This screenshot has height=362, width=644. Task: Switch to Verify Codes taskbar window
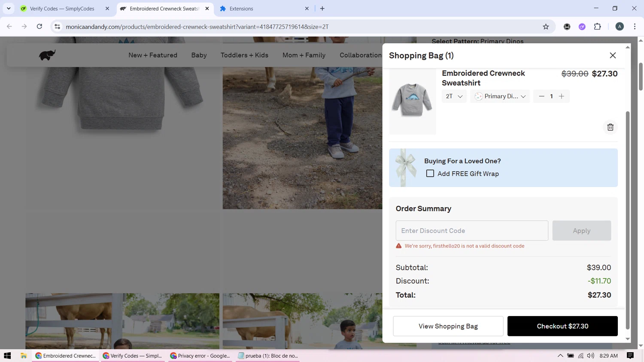click(x=133, y=356)
